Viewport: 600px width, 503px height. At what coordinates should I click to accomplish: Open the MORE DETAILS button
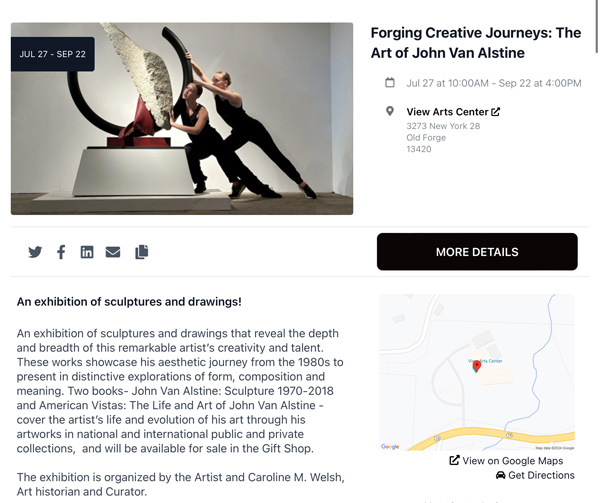pyautogui.click(x=477, y=252)
